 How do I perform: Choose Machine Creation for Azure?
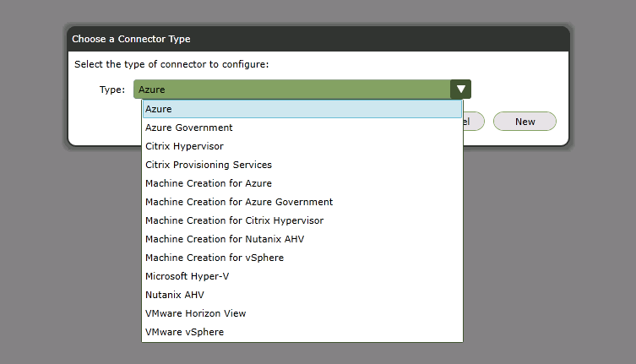[x=209, y=183]
